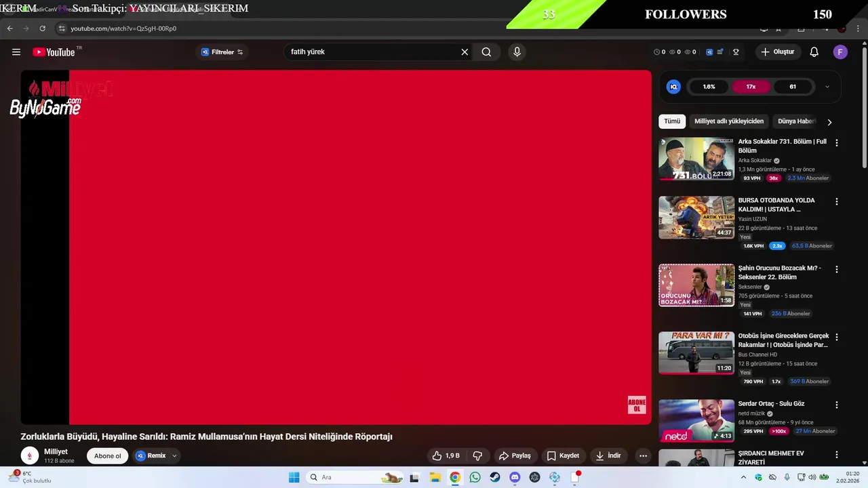Click the 1.6% vidIQ stat pill
The height and width of the screenshot is (488, 868).
709,87
